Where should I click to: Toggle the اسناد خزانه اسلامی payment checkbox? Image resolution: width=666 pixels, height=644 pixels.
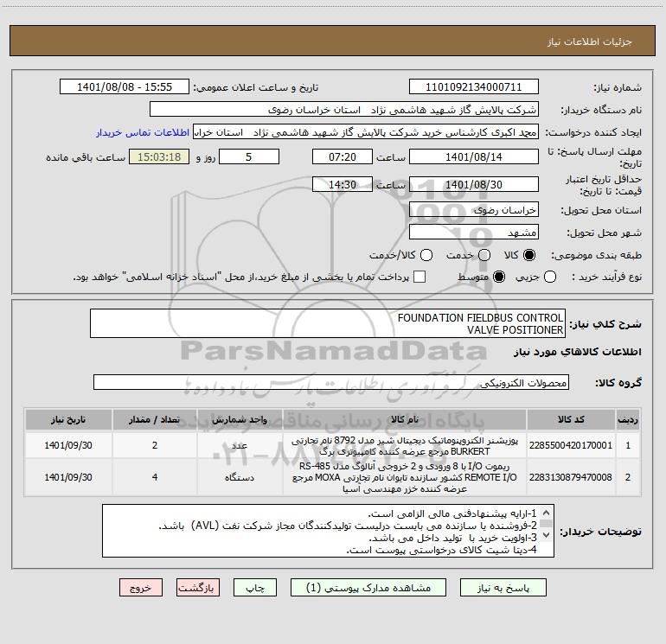coord(419,277)
